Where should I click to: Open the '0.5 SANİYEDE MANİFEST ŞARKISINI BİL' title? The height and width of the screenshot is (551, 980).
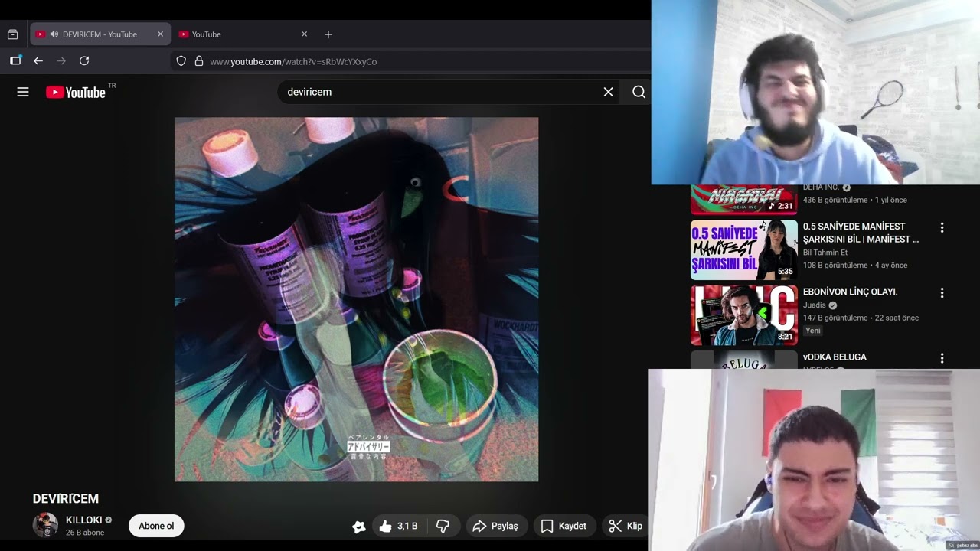tap(861, 233)
